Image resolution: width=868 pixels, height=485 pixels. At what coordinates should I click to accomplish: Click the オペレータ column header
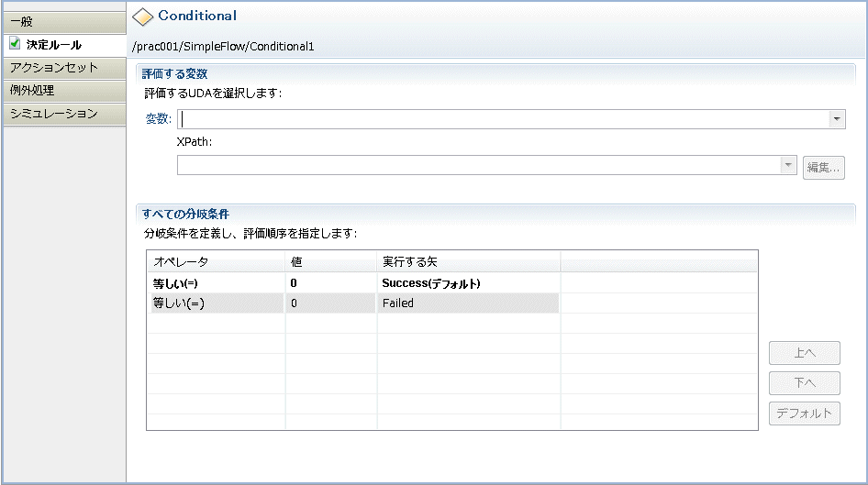216,261
